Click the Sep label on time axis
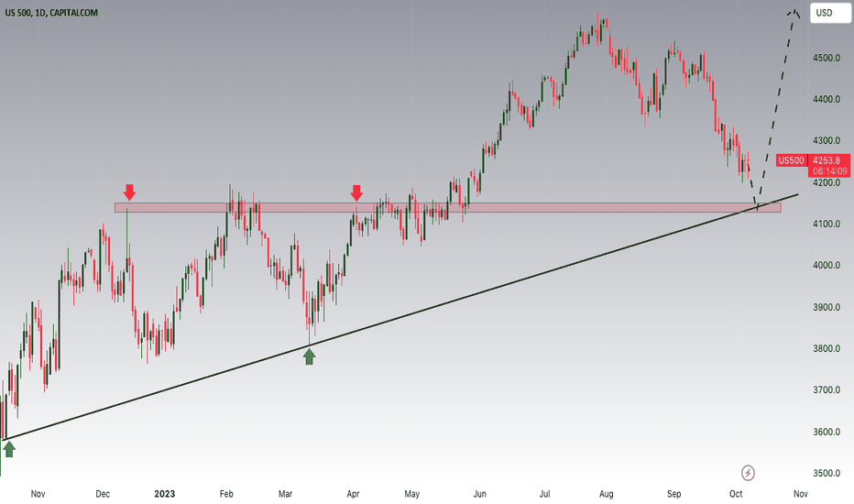 pos(673,494)
